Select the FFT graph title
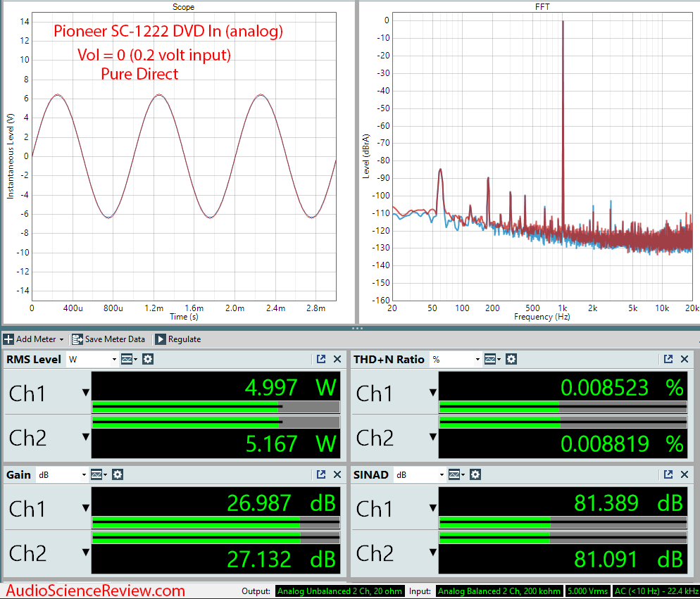 click(542, 7)
